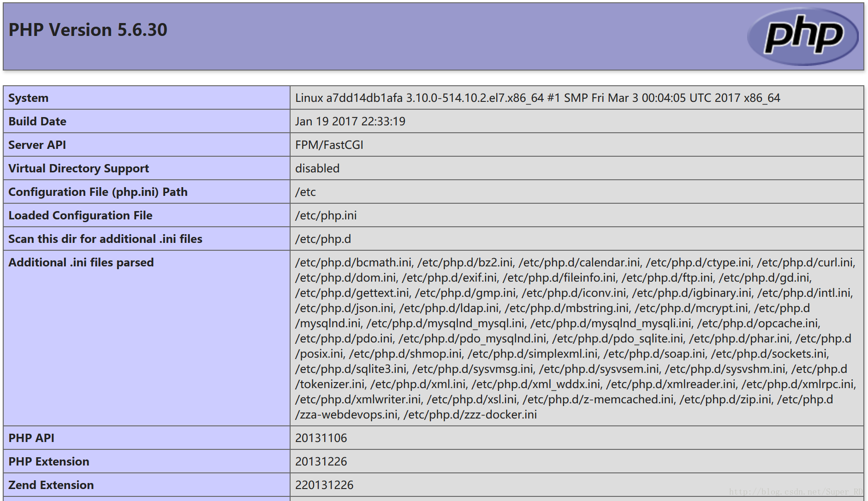Select the Linux a7dd14db1afa system value
This screenshot has height=501, width=868.
pyautogui.click(x=538, y=98)
